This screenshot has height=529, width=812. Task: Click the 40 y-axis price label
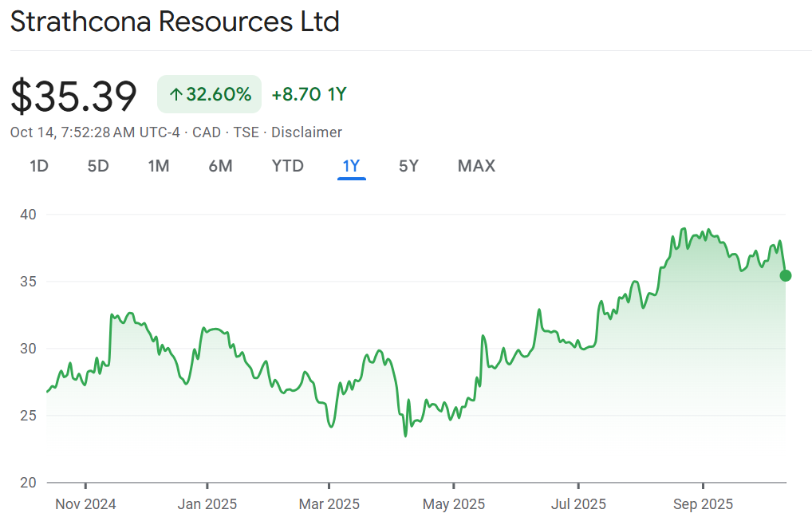click(x=30, y=215)
